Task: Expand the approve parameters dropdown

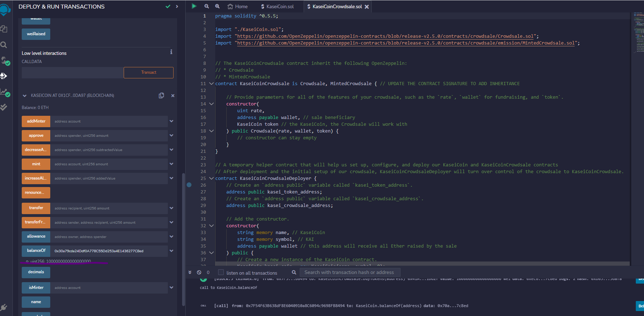Action: pyautogui.click(x=171, y=136)
